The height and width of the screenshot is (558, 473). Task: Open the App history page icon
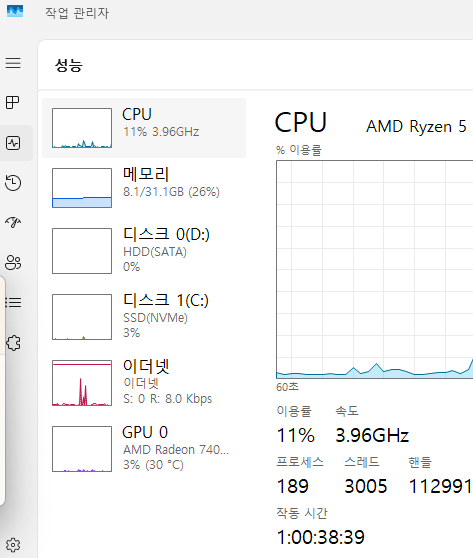[x=13, y=183]
